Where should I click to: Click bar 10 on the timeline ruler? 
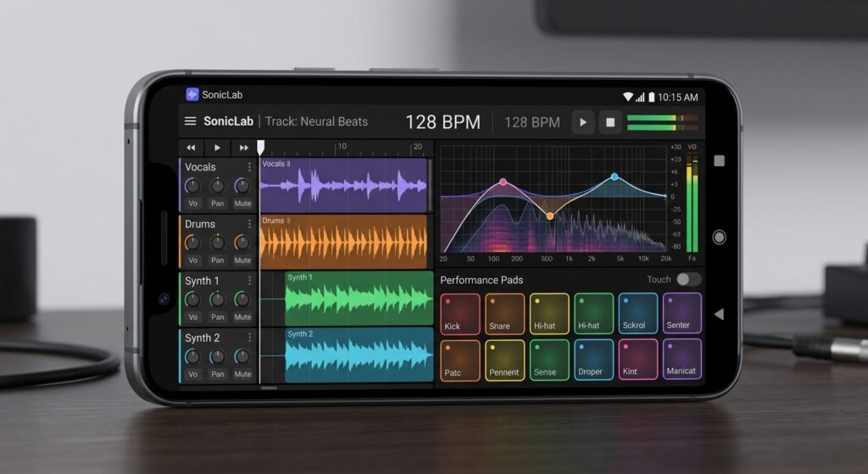pos(342,146)
